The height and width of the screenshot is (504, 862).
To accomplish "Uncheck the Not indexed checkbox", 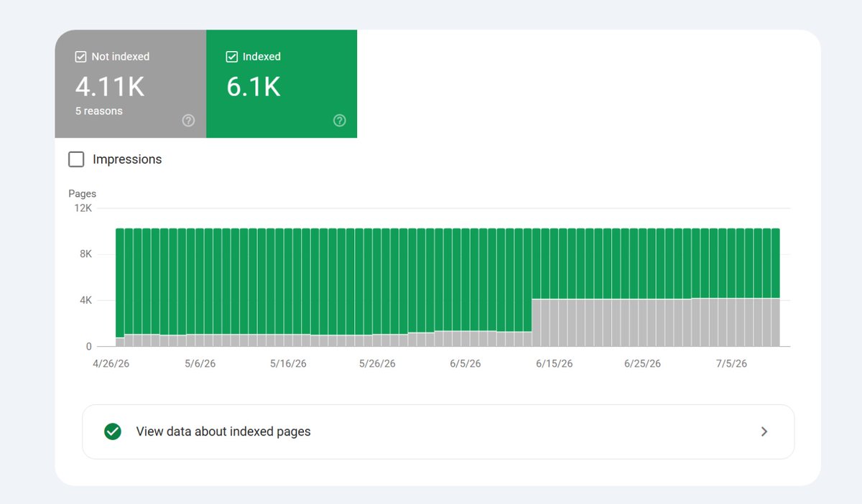I will 81,57.
